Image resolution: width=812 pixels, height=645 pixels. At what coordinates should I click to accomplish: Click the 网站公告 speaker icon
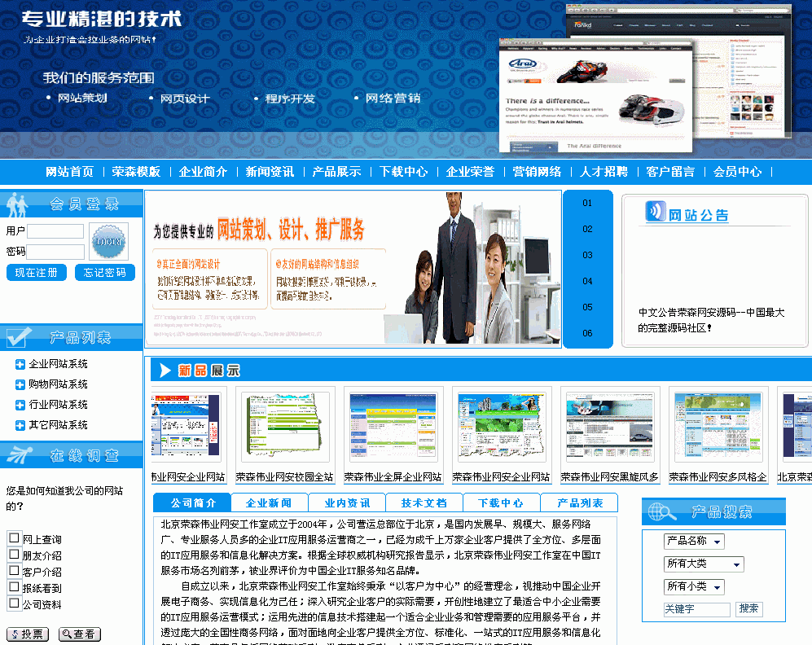(656, 212)
